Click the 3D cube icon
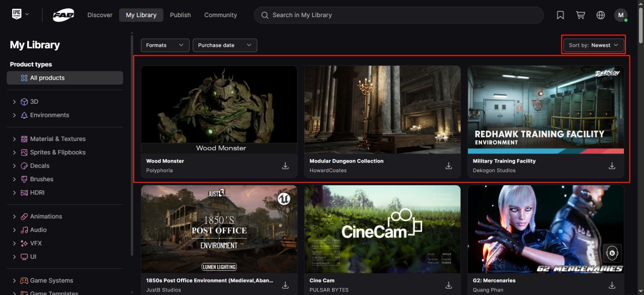Screen dimensions: 644x295 pyautogui.click(x=24, y=102)
